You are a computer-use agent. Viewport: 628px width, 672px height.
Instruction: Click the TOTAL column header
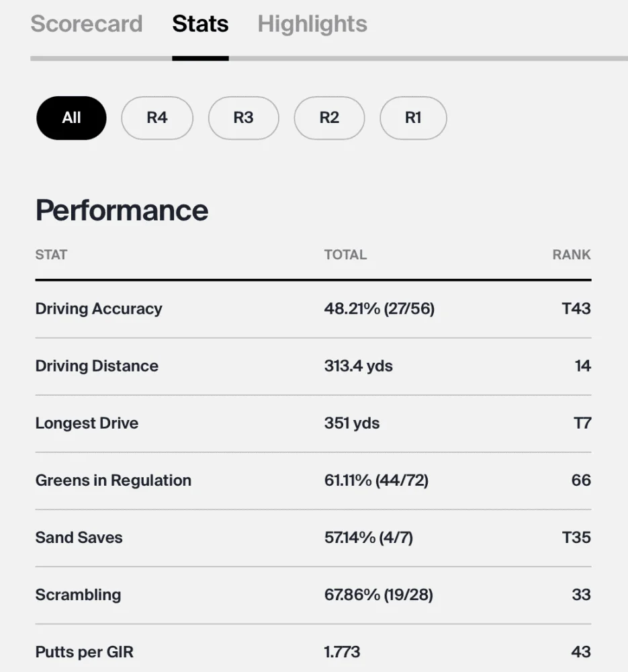[345, 255]
